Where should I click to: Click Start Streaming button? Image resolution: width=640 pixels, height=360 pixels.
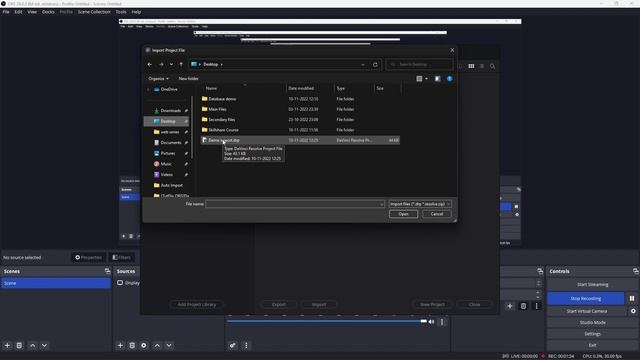coord(592,284)
